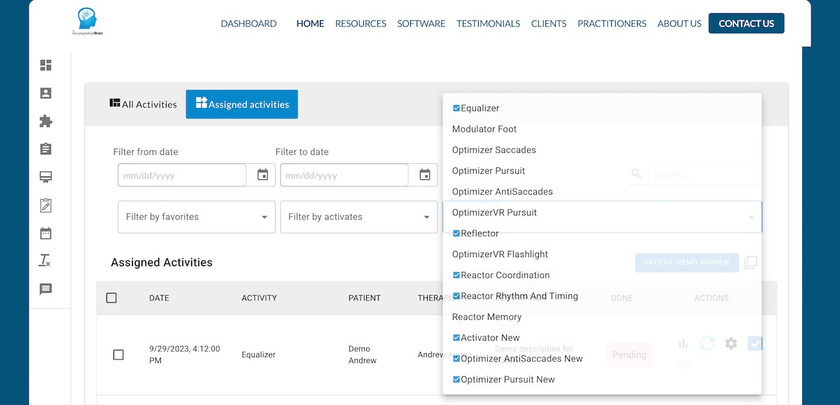Open the clear formatting Tx sidebar icon
The height and width of the screenshot is (405, 840).
coord(46,261)
